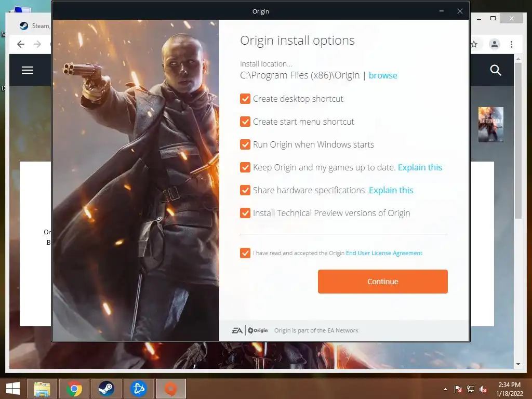
Task: Open Steam from taskbar
Action: click(106, 389)
